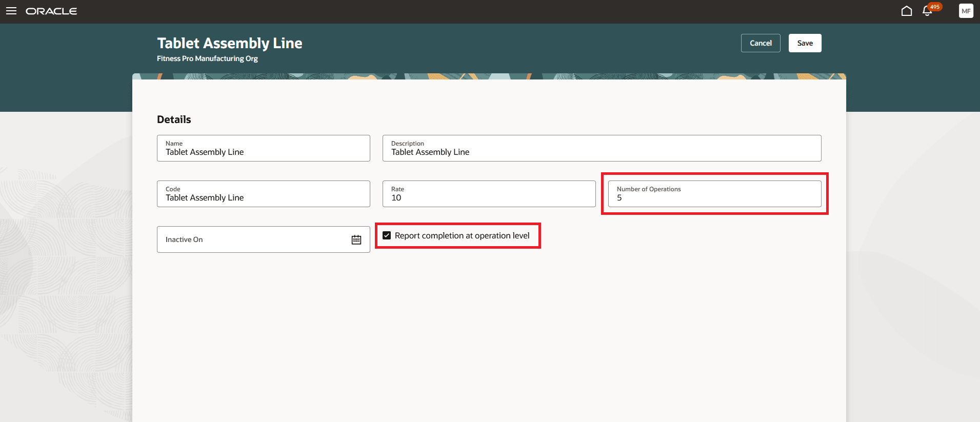
Task: Go to the Home page icon
Action: click(x=907, y=11)
